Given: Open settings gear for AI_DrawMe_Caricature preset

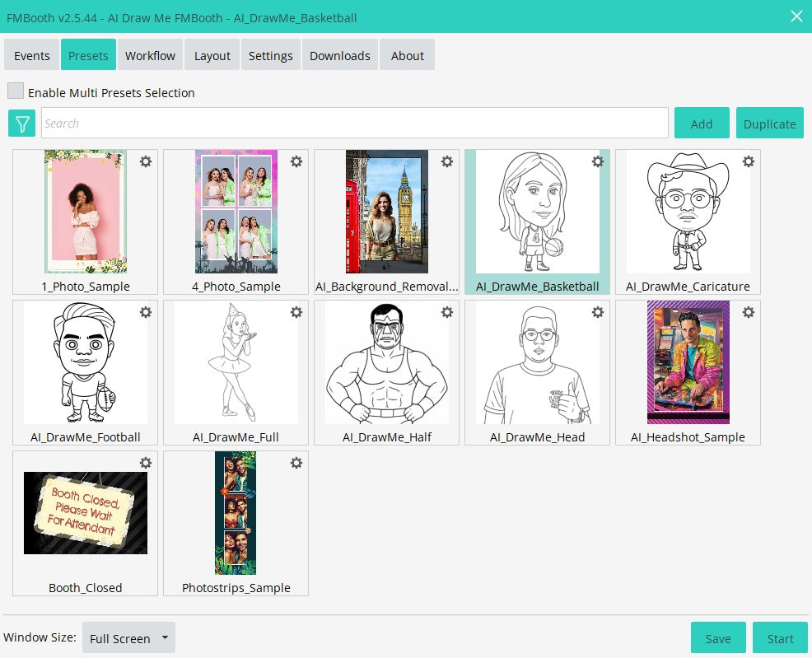Looking at the screenshot, I should [749, 161].
